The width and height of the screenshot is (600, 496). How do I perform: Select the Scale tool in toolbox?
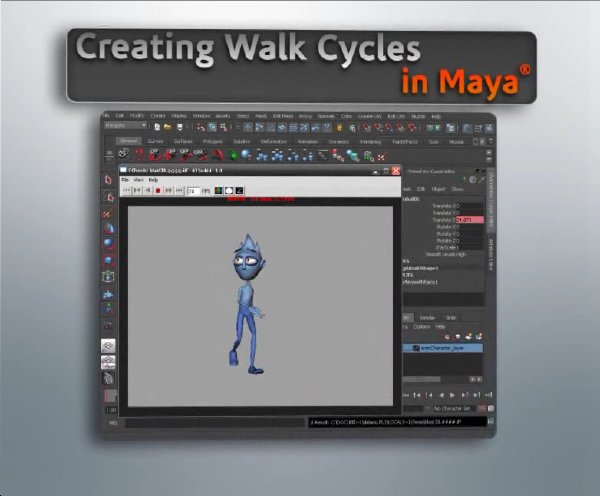point(109,260)
